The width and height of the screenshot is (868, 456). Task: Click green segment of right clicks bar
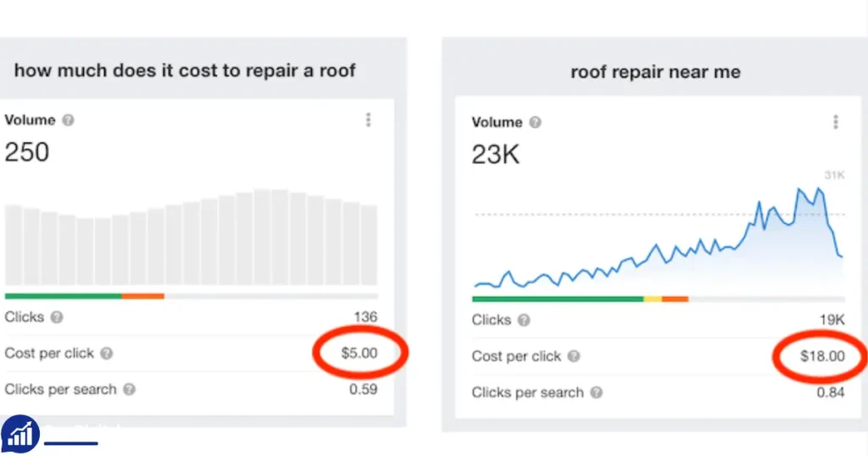(558, 299)
